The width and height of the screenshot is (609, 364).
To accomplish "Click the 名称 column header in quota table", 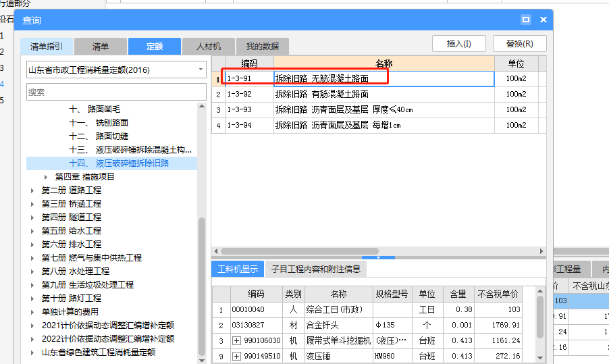I will [x=384, y=63].
